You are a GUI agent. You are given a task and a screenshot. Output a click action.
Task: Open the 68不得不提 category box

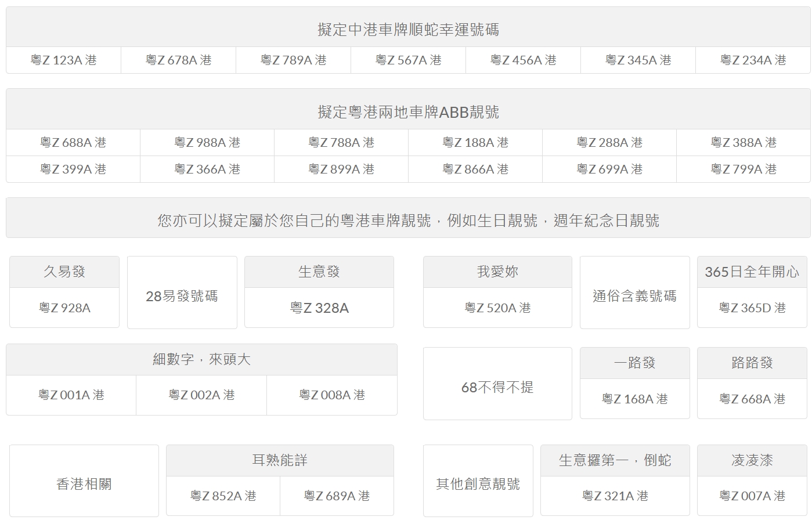[x=497, y=388]
